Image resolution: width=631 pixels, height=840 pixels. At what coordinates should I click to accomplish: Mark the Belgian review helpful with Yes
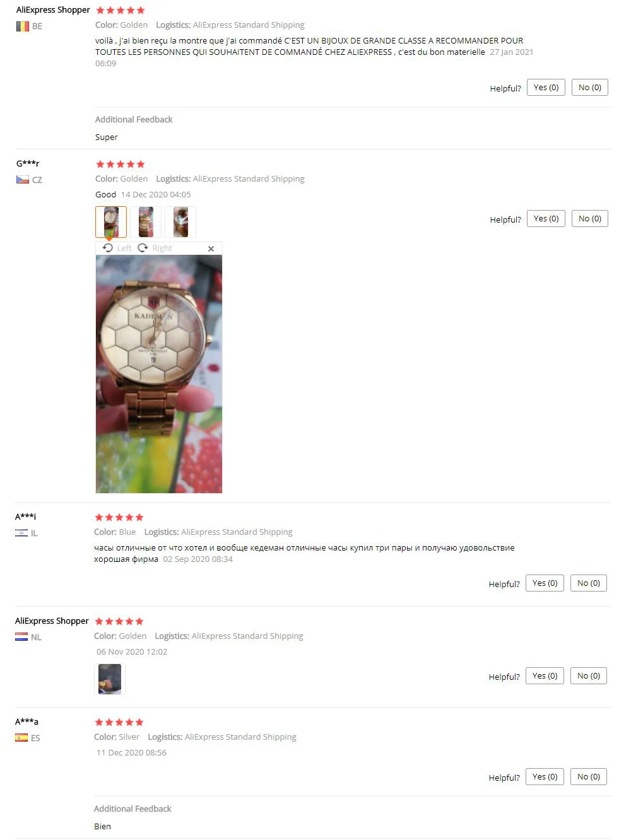pyautogui.click(x=546, y=88)
